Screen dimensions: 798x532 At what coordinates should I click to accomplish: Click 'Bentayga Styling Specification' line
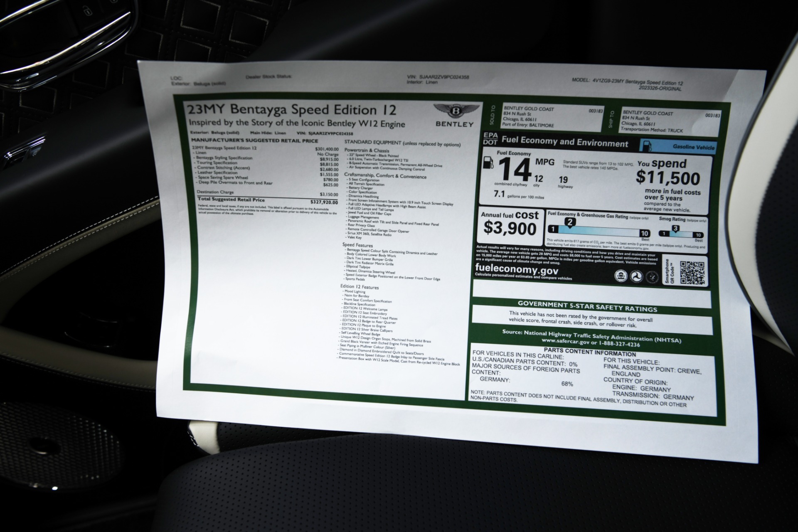tap(224, 158)
